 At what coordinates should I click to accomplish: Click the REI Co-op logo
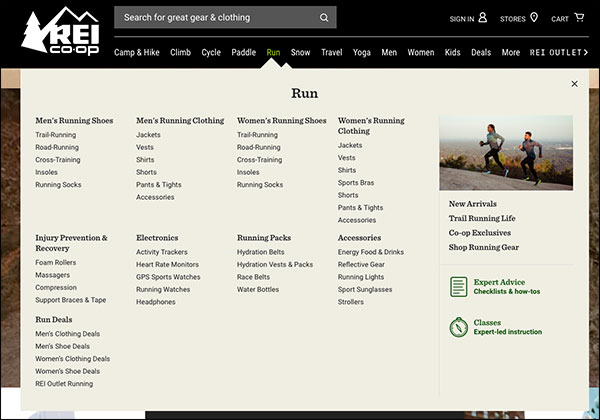click(60, 31)
